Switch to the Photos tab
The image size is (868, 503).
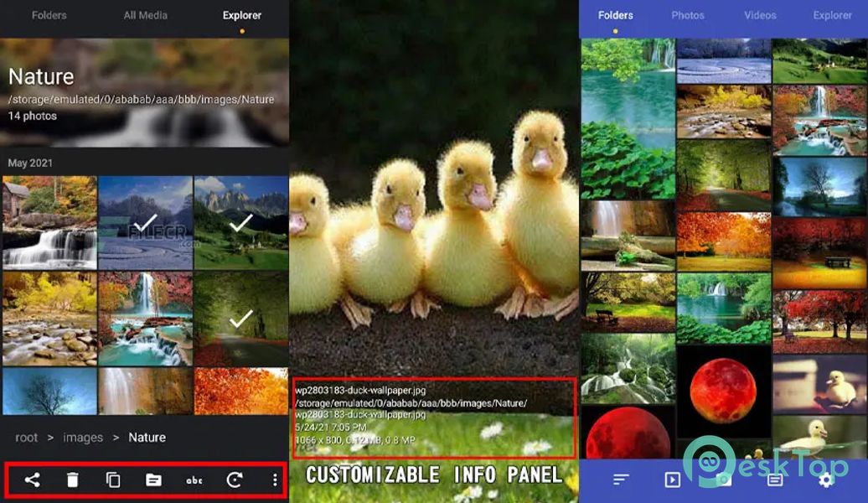point(688,15)
